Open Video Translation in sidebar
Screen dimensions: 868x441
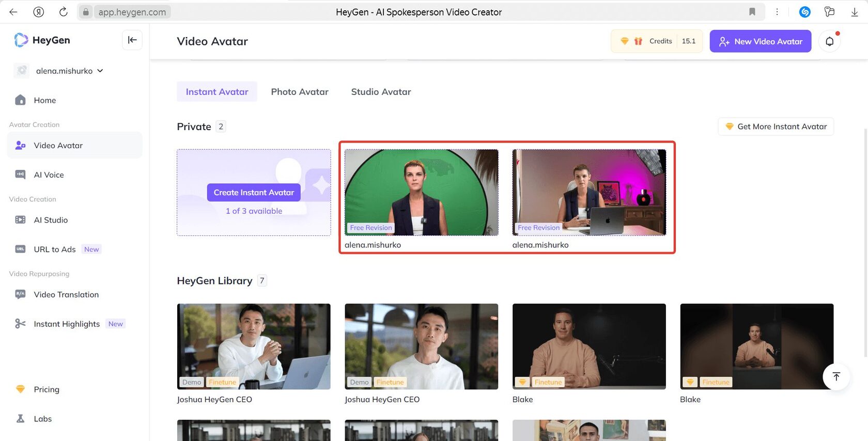pos(74,294)
